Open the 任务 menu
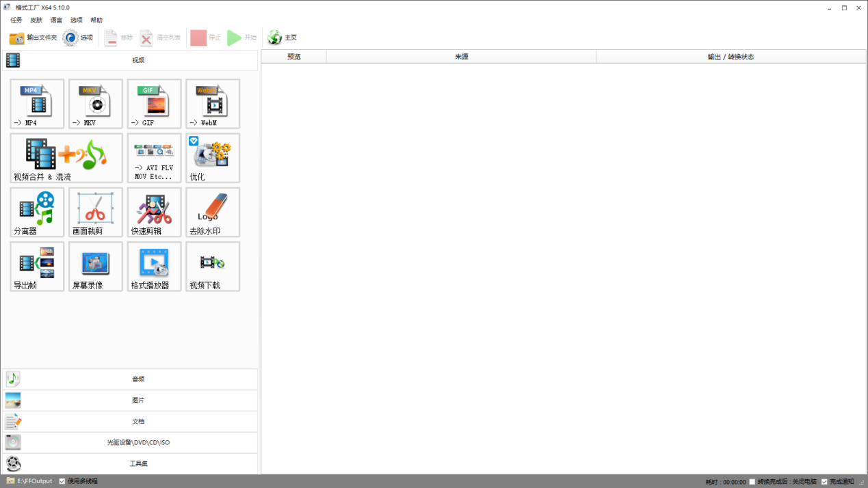868x488 pixels. (x=16, y=20)
